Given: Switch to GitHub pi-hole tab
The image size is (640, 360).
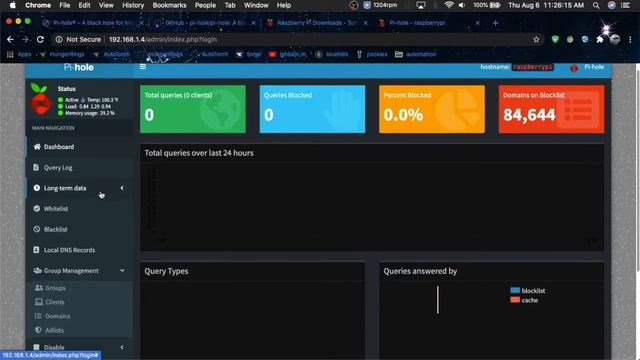Looking at the screenshot, I should [x=205, y=23].
